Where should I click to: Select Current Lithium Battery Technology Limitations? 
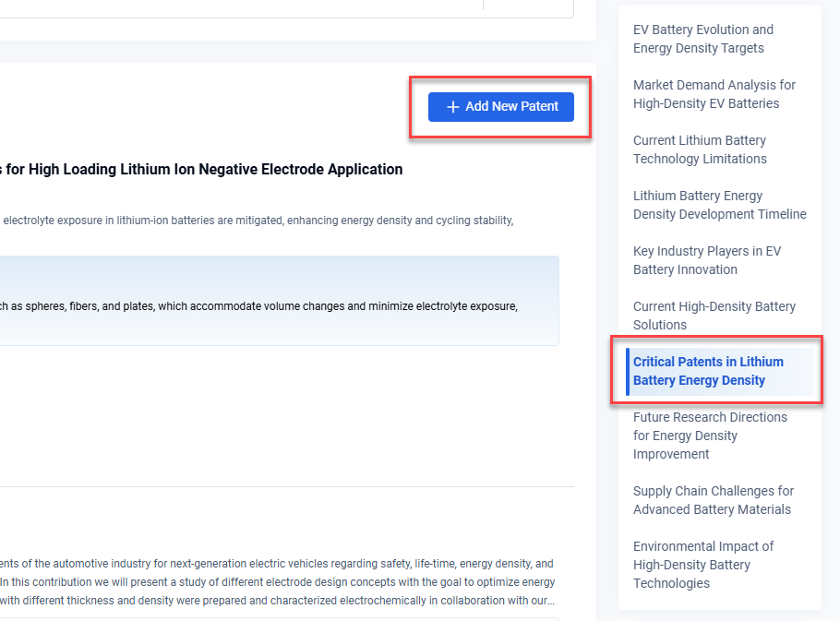click(x=699, y=149)
